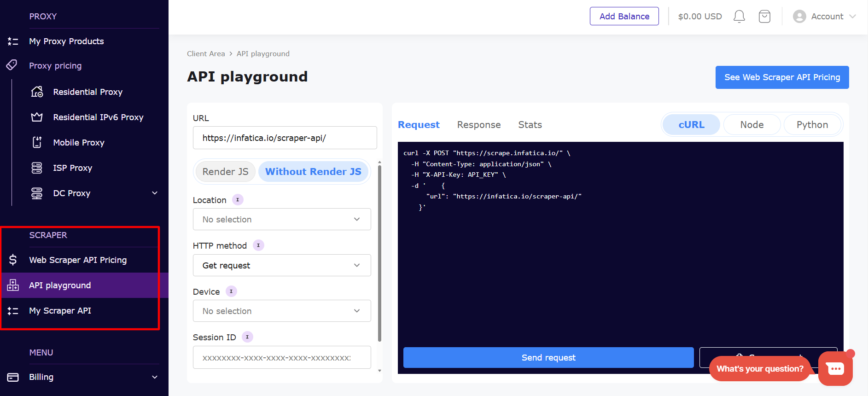868x396 pixels.
Task: Click the What's your question? chat prompt
Action: pyautogui.click(x=760, y=369)
